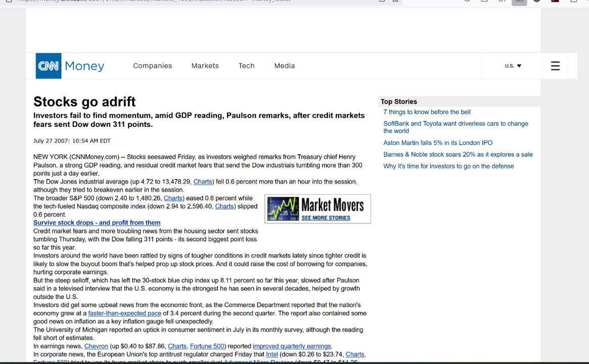The image size is (589, 364).
Task: Open 'improved quarterly earnings' link
Action: 292,346
